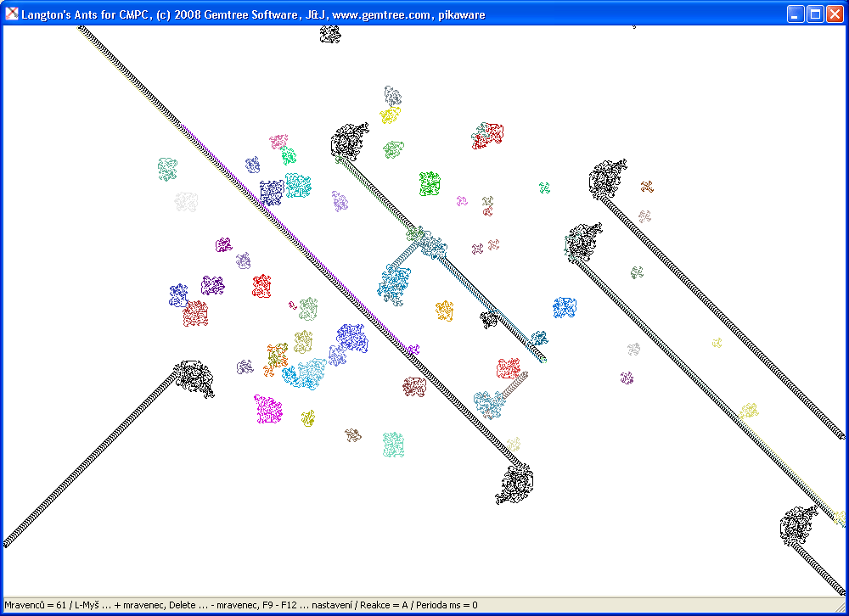Click the small brown pinwheel-shaped ant

pyautogui.click(x=647, y=187)
